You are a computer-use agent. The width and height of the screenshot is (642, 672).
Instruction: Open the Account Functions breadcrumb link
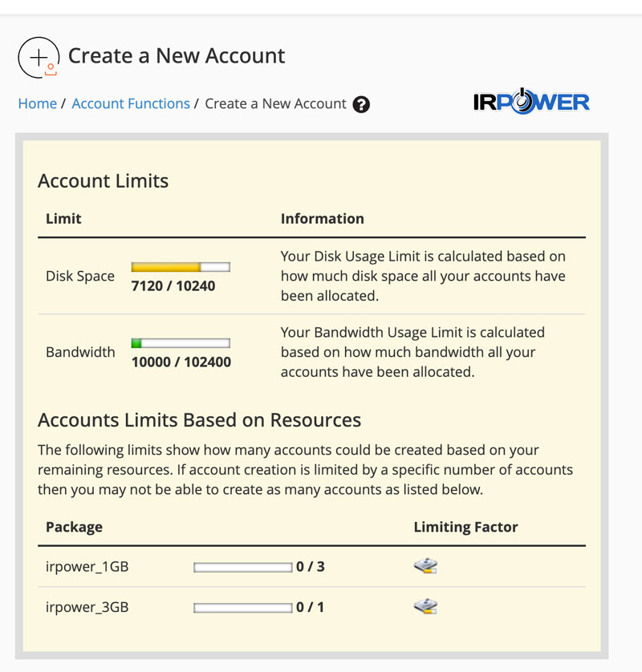point(131,103)
